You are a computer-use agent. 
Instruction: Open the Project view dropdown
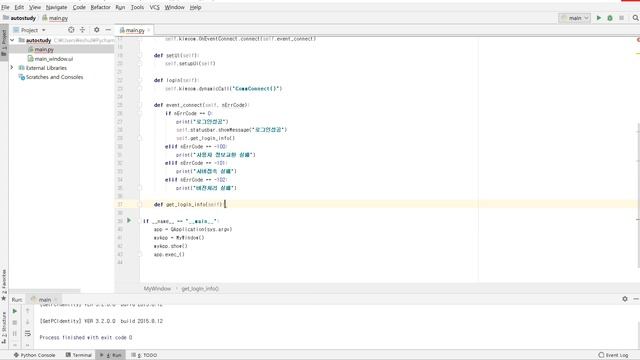[x=29, y=30]
